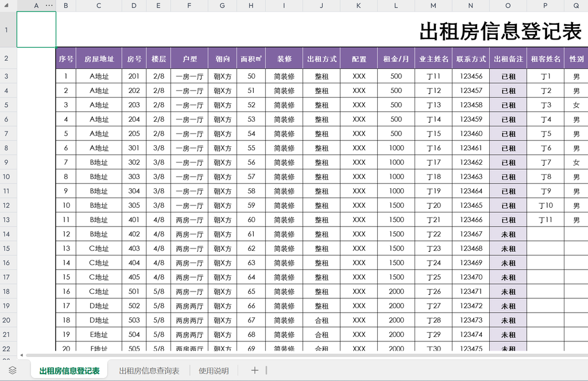Image resolution: width=588 pixels, height=381 pixels.
Task: Click the 出租备注 header cell
Action: point(508,59)
